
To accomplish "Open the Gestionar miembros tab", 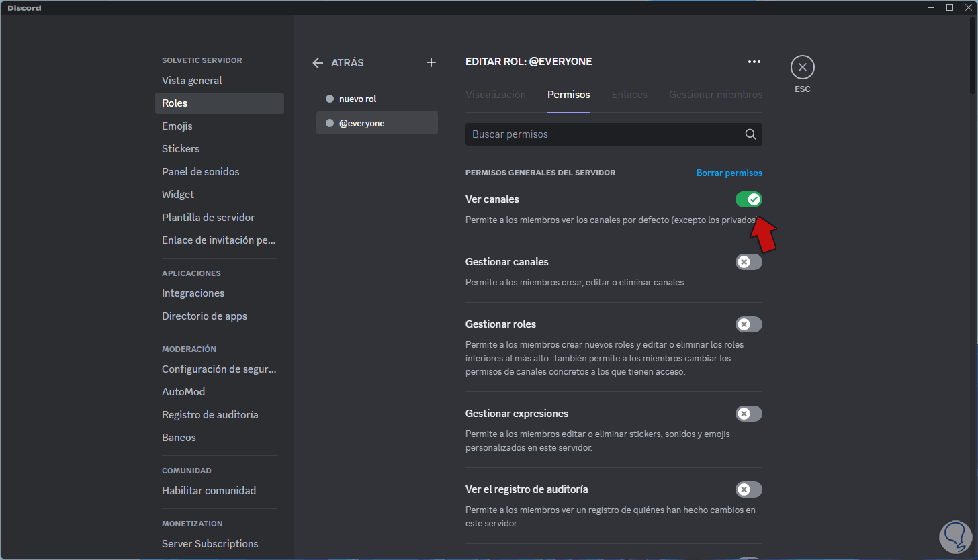I will (x=715, y=95).
